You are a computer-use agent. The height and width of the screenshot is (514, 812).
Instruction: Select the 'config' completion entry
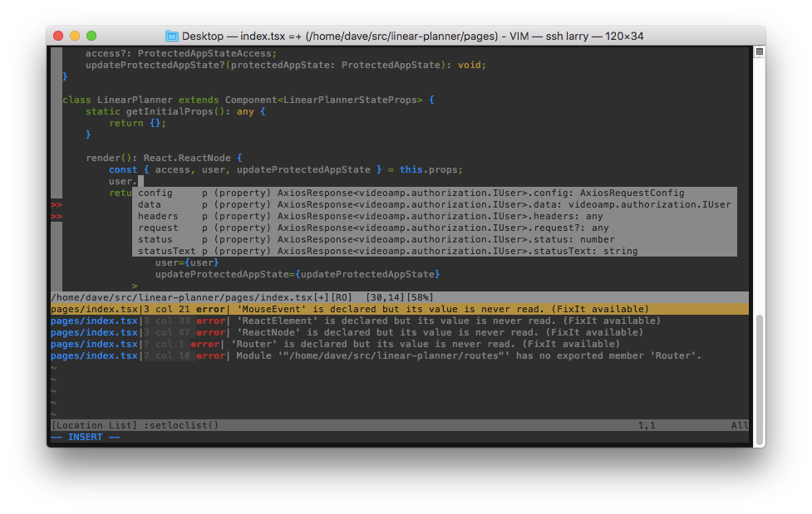(435, 193)
